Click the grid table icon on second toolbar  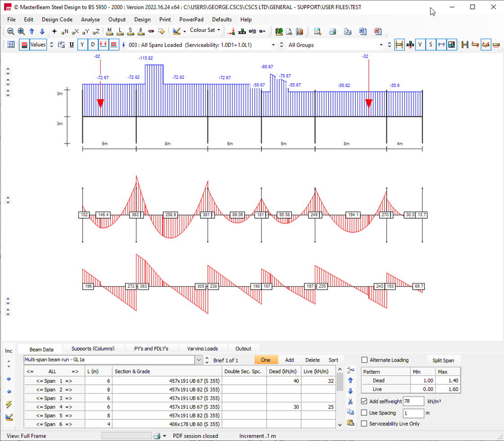[11, 45]
